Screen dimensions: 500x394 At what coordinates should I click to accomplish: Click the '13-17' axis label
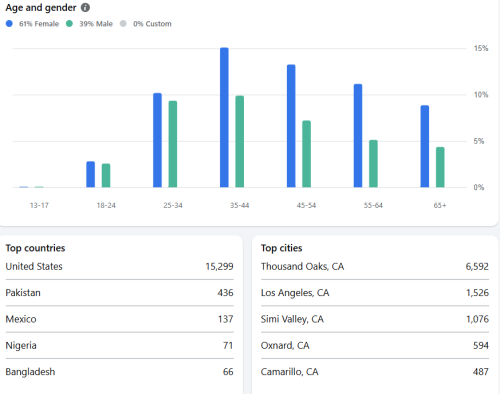tap(39, 205)
